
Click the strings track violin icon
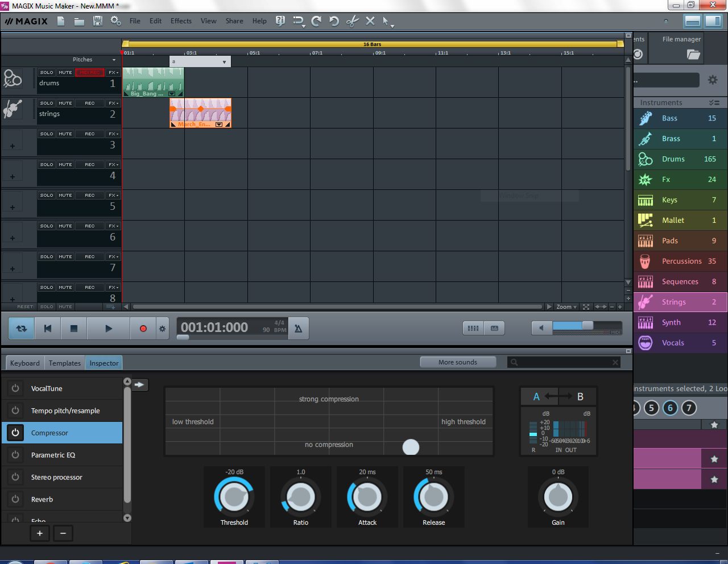(x=12, y=109)
